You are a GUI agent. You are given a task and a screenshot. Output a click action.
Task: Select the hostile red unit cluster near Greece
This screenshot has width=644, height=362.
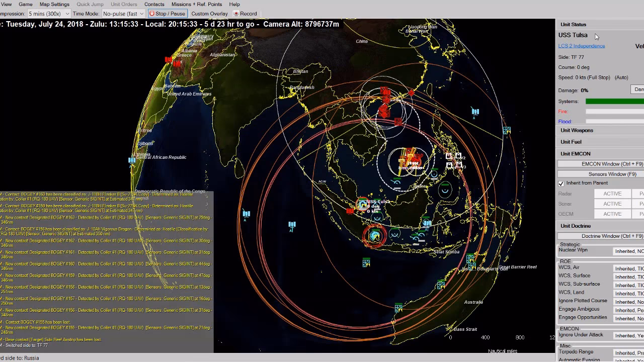pos(173,62)
